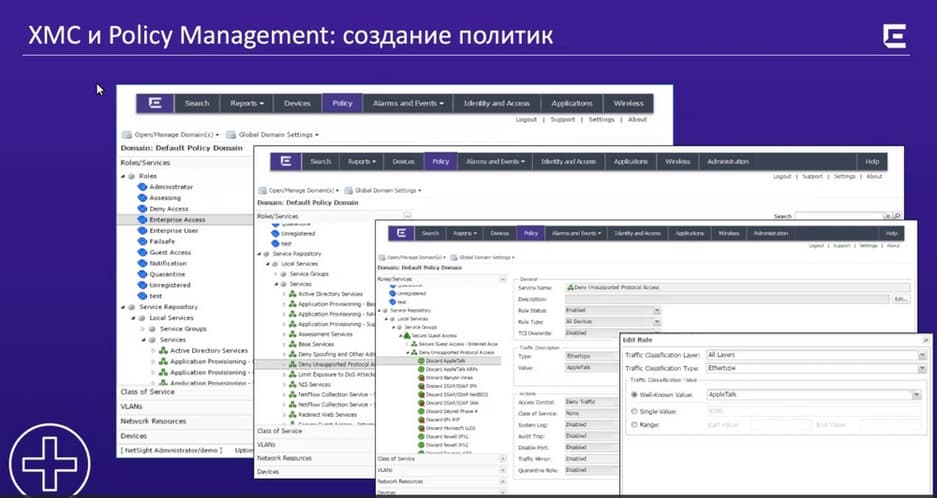The image size is (937, 498).
Task: Click the Description field in the front window
Action: [727, 299]
